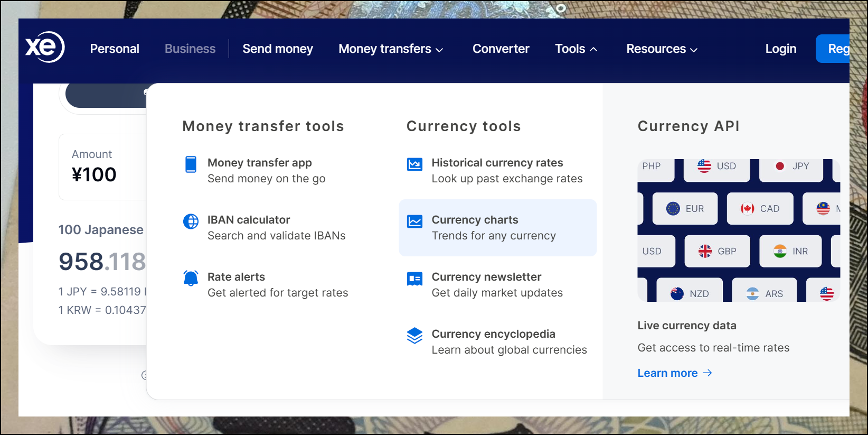Image resolution: width=868 pixels, height=435 pixels.
Task: Click the 1 KRW = 0.10437 rate text
Action: 102,310
